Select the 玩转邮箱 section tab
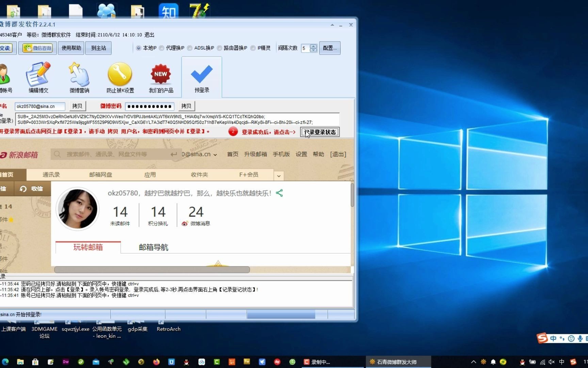Screen dimensions: 588x368 88,247
